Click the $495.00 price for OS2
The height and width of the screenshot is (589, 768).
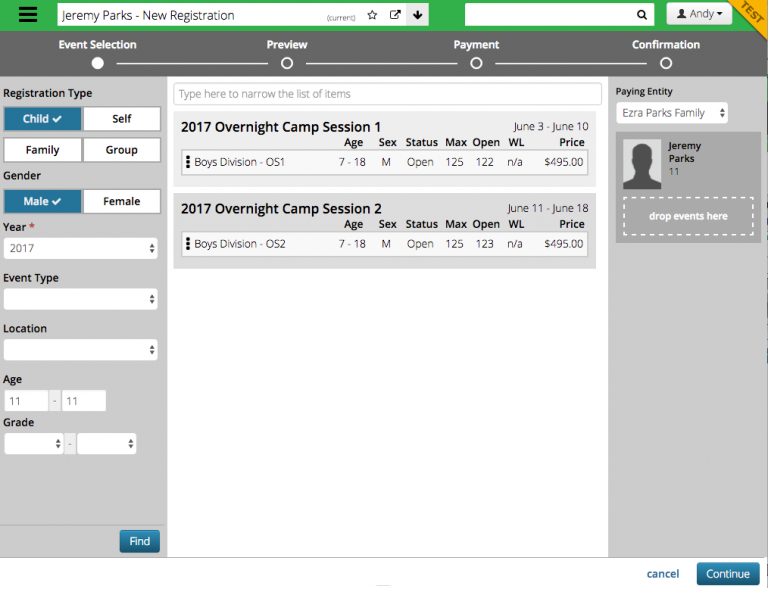point(564,244)
